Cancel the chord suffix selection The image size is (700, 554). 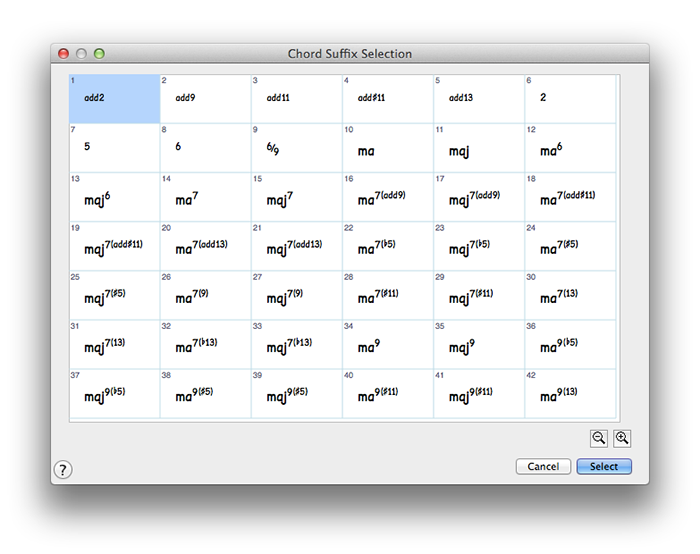543,467
